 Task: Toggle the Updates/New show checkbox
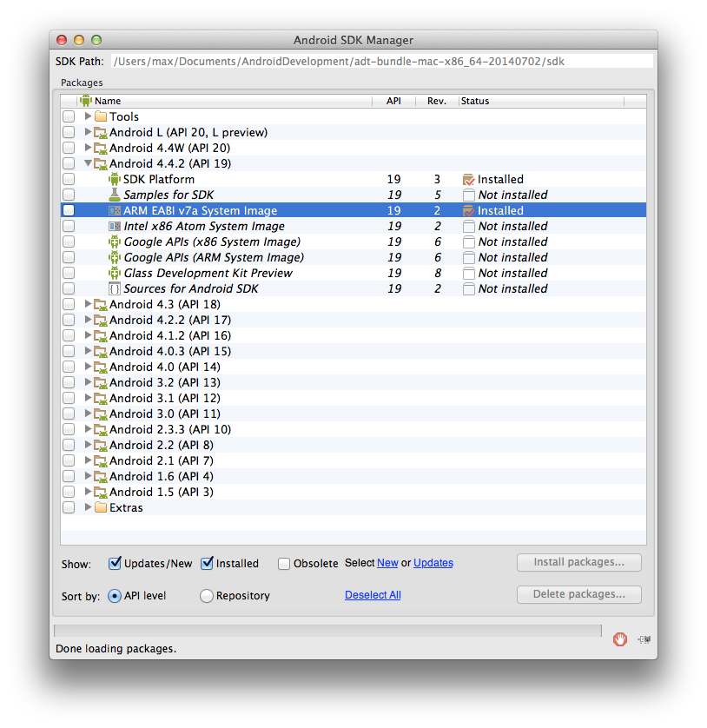[x=115, y=563]
